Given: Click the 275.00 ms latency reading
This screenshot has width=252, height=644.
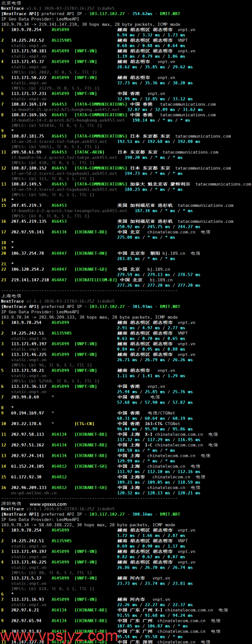Looking at the screenshot, I should (128, 237).
